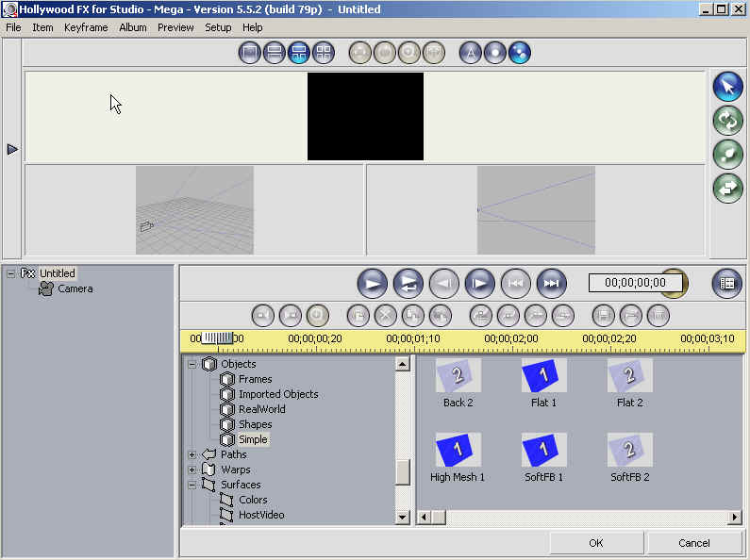This screenshot has width=750, height=560.
Task: Click the greyed power-symbol round icon
Action: (x=318, y=316)
